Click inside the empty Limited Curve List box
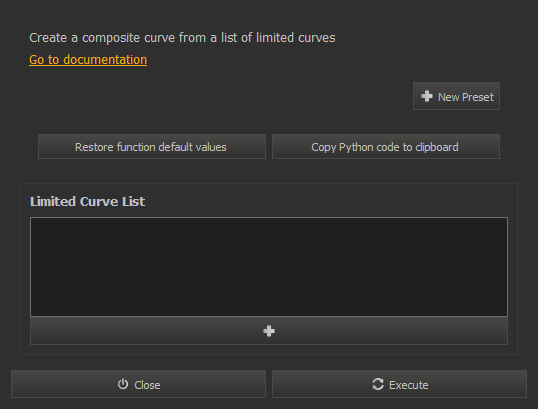This screenshot has height=409, width=538. pos(269,267)
